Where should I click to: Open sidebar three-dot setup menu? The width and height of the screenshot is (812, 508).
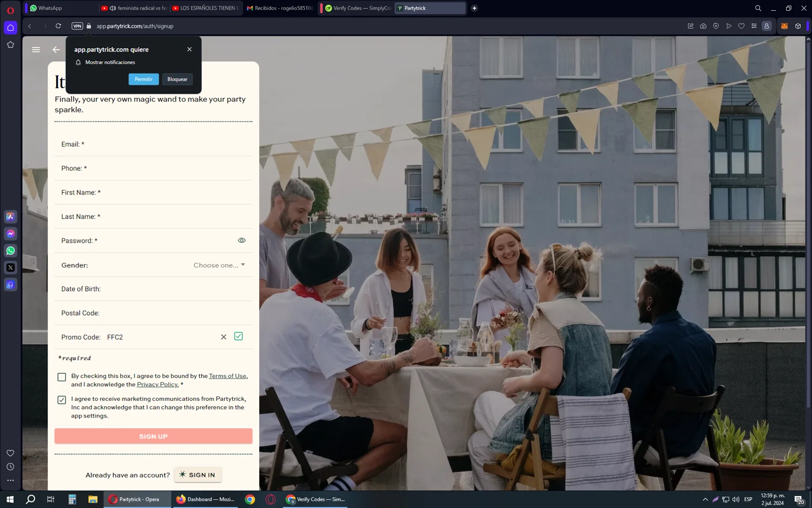click(x=10, y=480)
